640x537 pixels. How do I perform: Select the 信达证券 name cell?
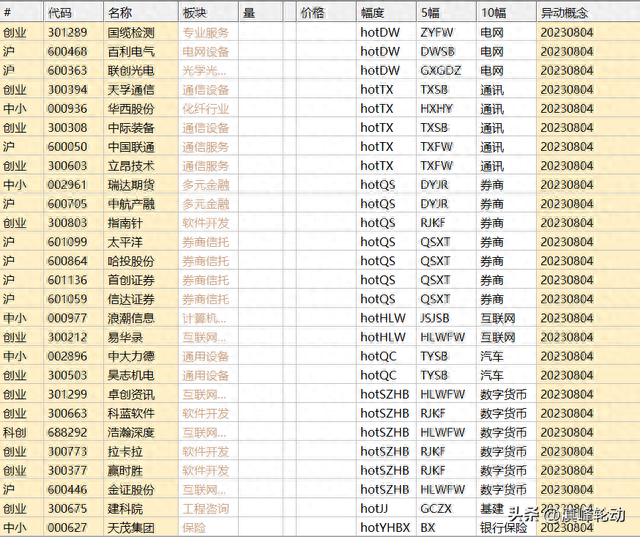131,299
